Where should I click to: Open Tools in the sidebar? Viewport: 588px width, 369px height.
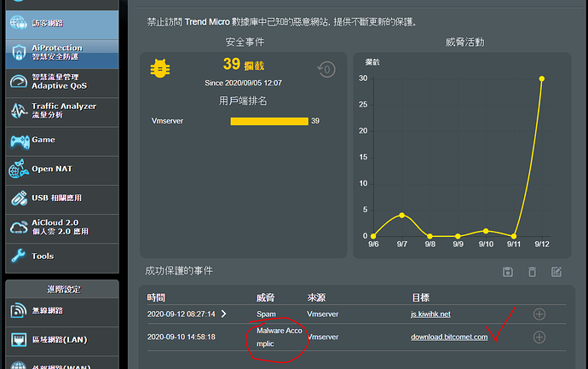(x=62, y=257)
